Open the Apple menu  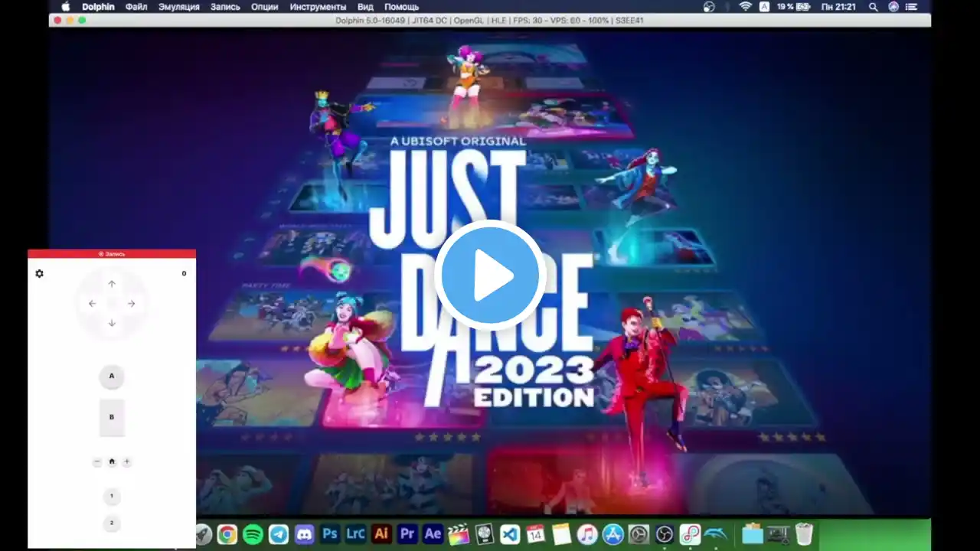(66, 7)
